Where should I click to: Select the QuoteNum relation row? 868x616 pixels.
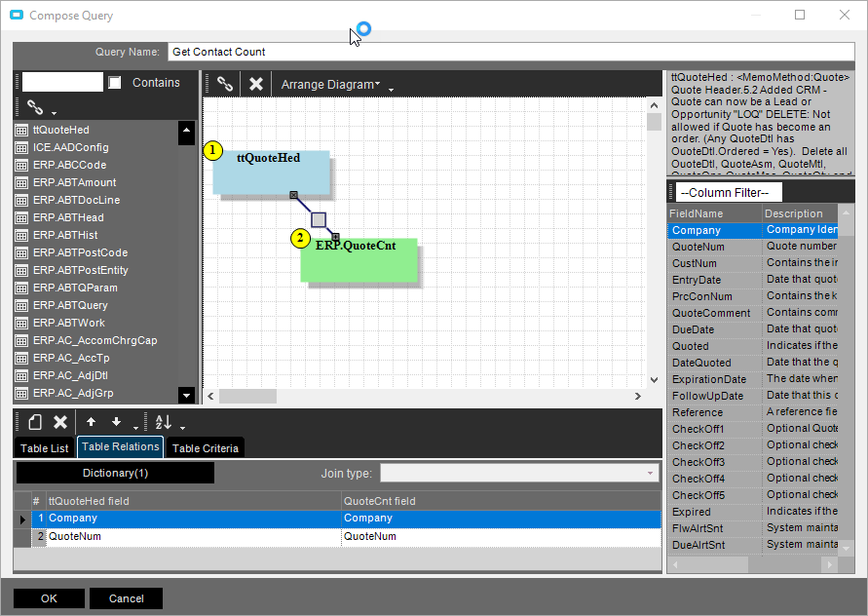click(346, 536)
